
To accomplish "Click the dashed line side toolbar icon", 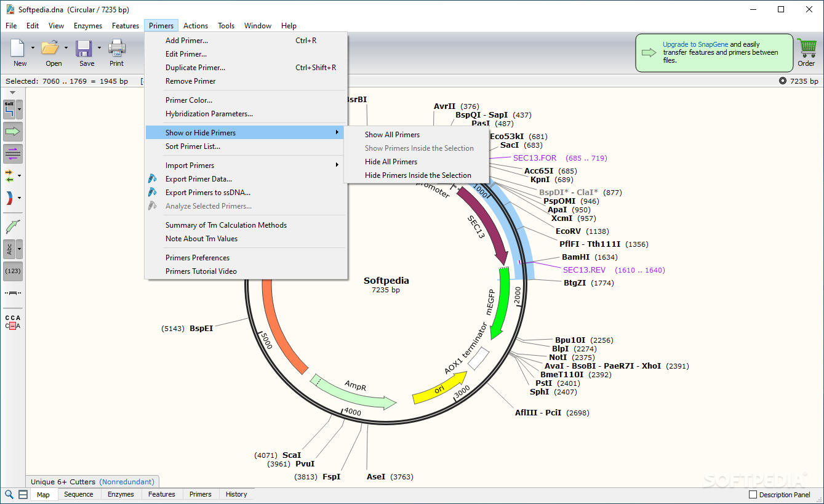I will 13,293.
